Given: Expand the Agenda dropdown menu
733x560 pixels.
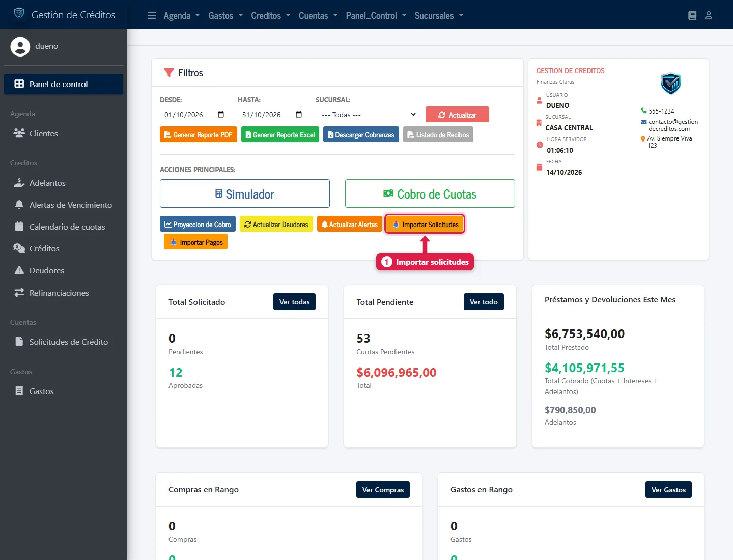Looking at the screenshot, I should click(x=182, y=16).
